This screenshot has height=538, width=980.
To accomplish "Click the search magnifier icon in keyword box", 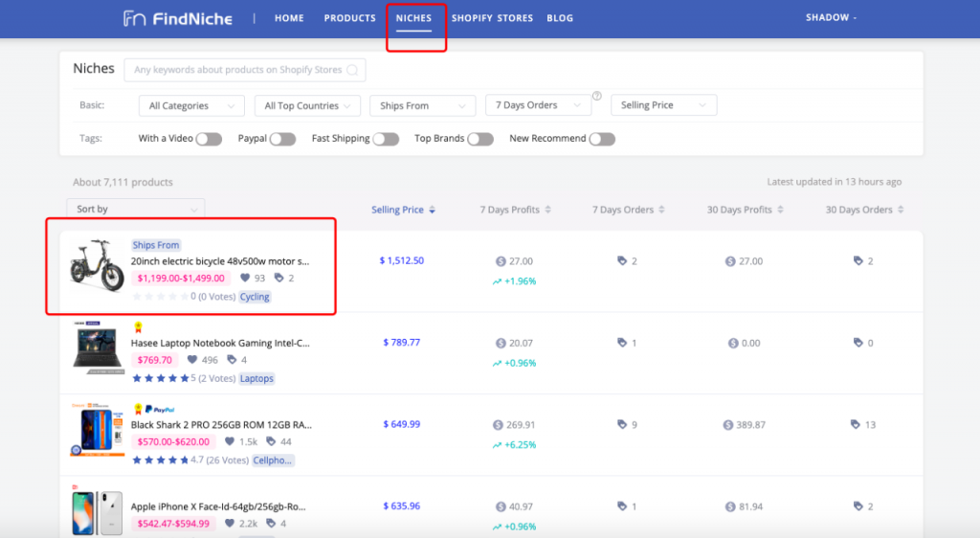I will (352, 70).
